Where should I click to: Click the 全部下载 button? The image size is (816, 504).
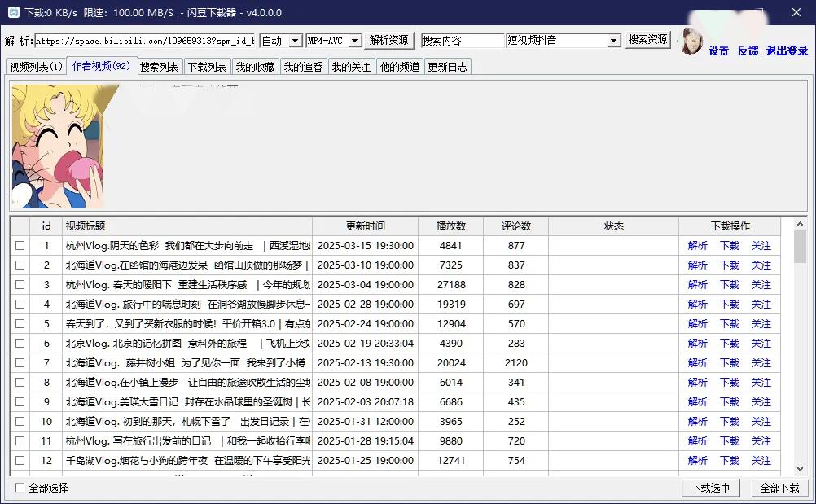coord(779,488)
